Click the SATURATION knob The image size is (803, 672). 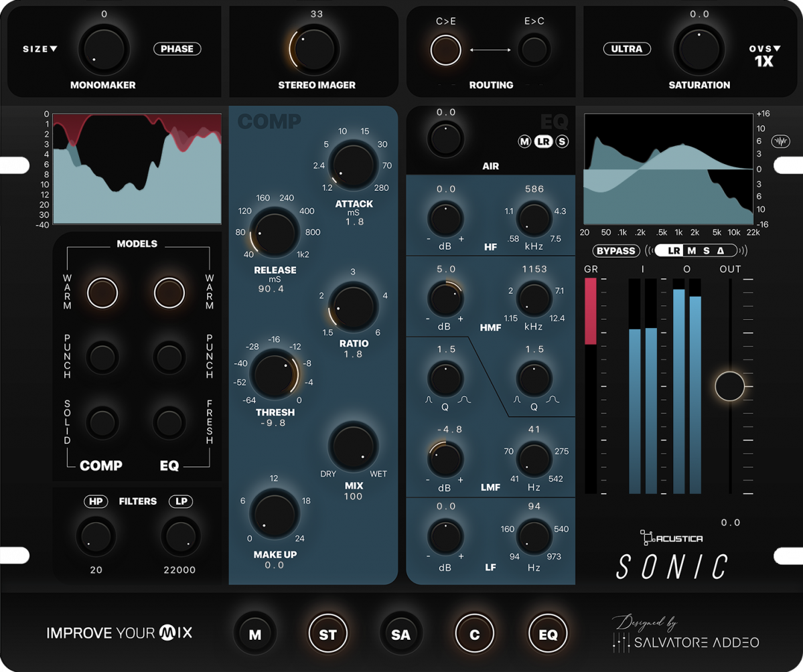(x=699, y=50)
